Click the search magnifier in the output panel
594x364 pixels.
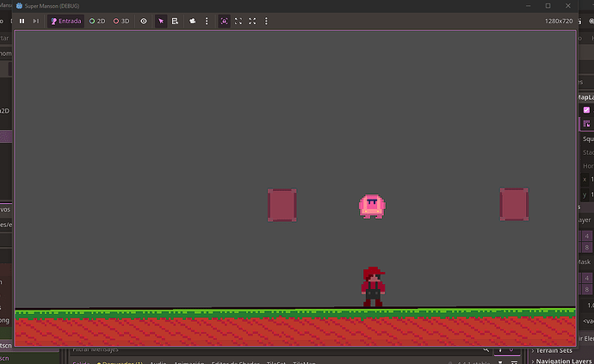click(x=486, y=349)
